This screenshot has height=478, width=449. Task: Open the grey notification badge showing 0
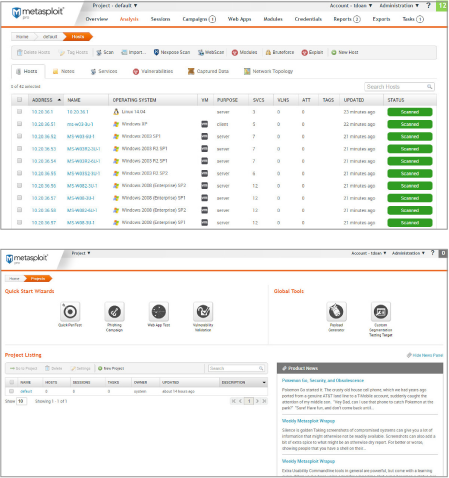click(x=443, y=253)
